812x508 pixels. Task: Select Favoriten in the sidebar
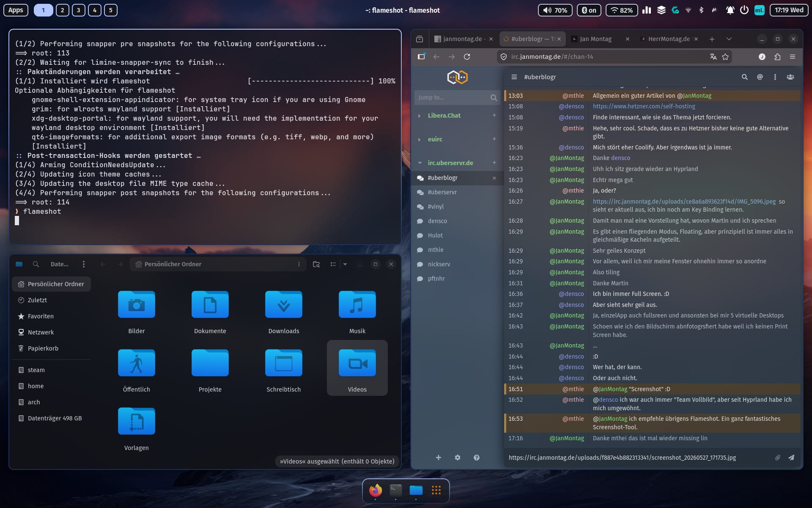(52, 316)
